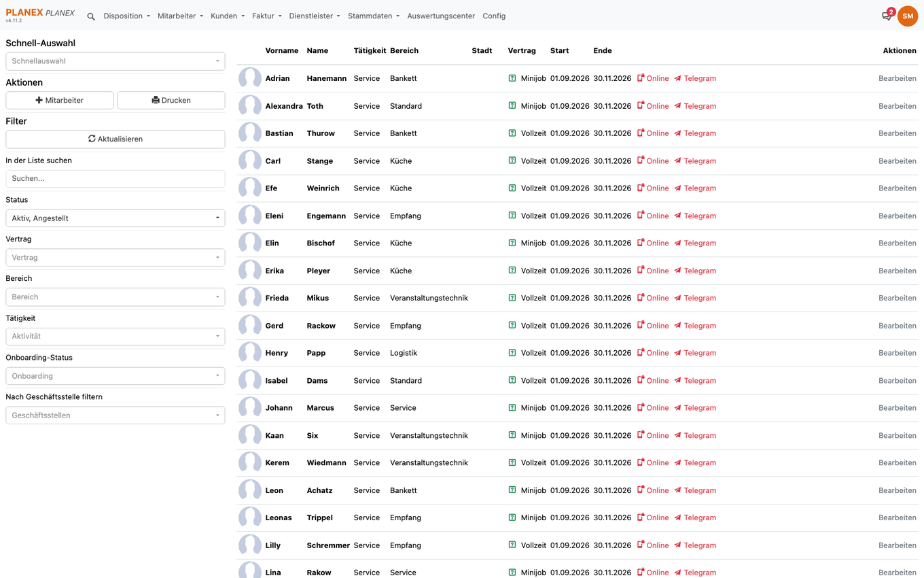924x578 pixels.
Task: Open the Bereich filter dropdown
Action: pos(115,297)
